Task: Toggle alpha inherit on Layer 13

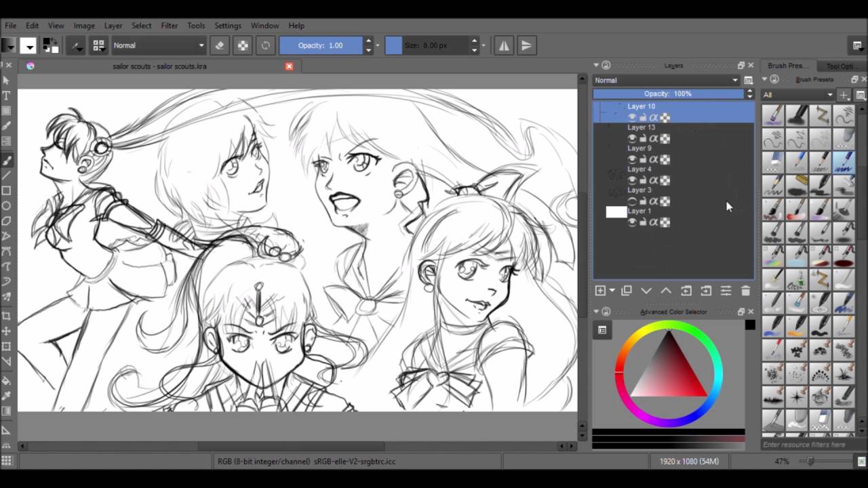Action: 654,138
